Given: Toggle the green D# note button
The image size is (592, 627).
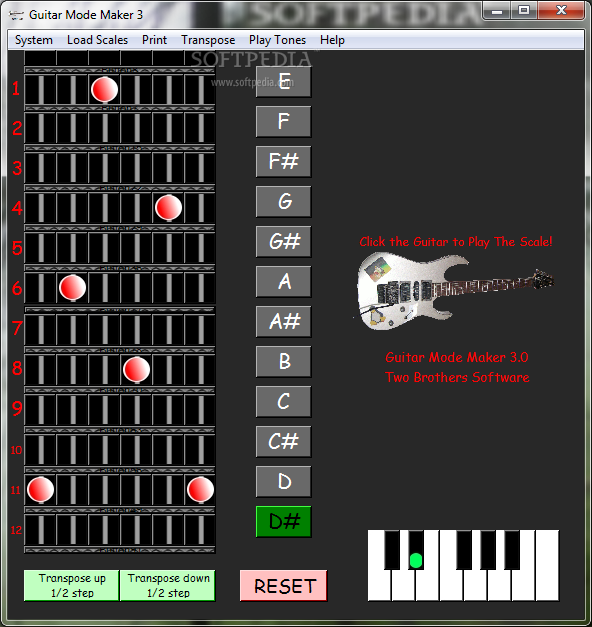Looking at the screenshot, I should (284, 521).
